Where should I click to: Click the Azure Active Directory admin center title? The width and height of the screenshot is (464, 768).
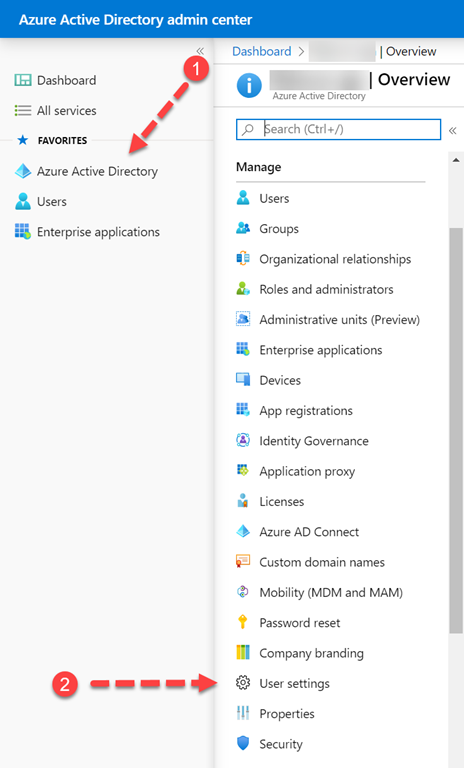pyautogui.click(x=136, y=20)
